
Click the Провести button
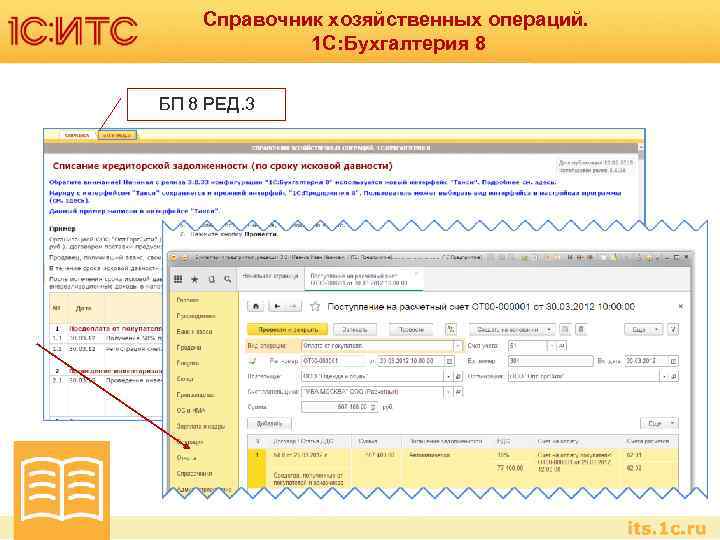pyautogui.click(x=411, y=329)
